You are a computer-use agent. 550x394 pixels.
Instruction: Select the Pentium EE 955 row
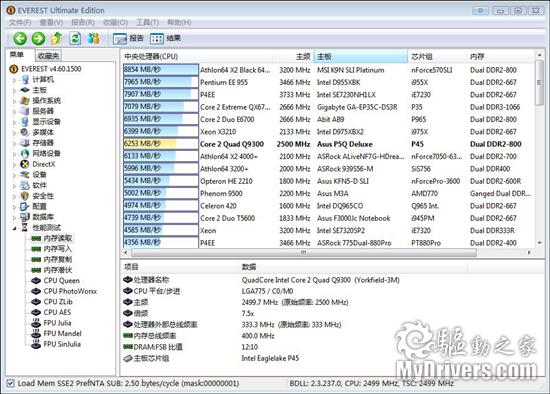coord(328,82)
